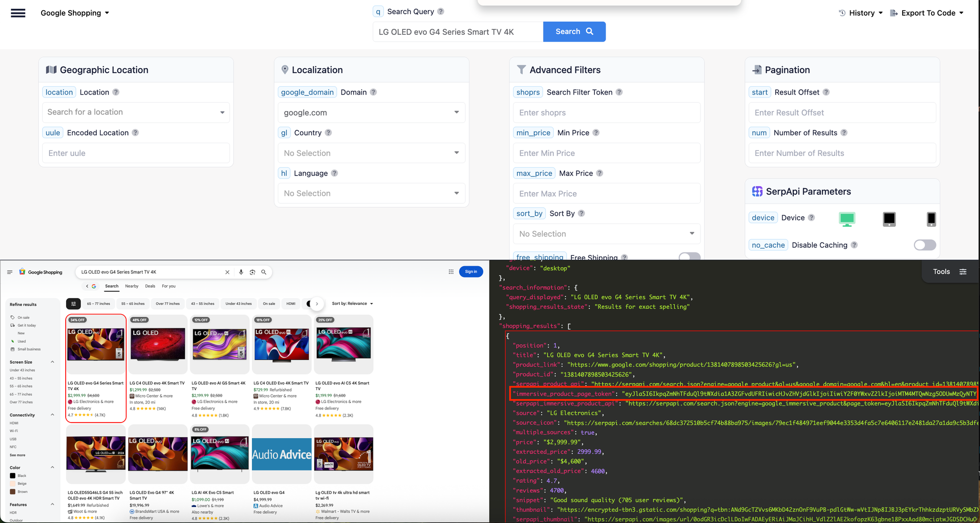
Task: Click the filter sliders chip in preview
Action: tap(73, 304)
